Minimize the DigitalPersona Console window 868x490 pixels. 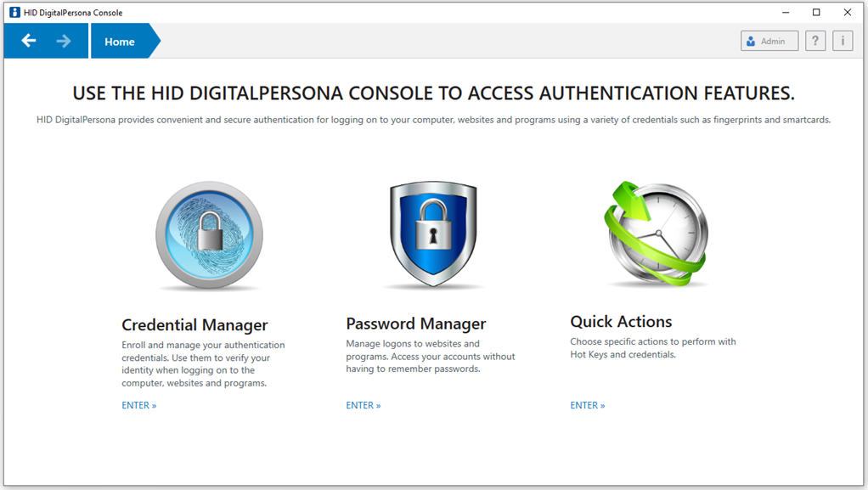coord(785,13)
